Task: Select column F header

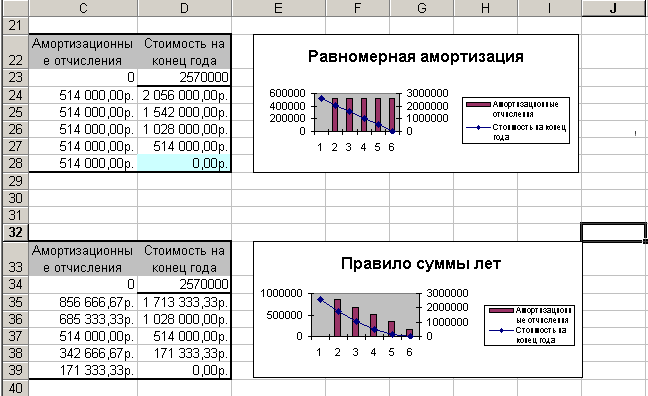Action: point(357,8)
